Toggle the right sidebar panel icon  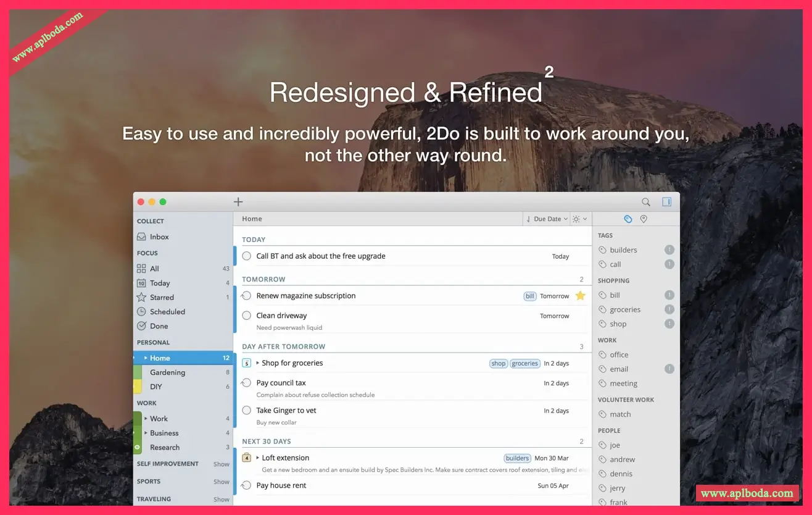[666, 202]
